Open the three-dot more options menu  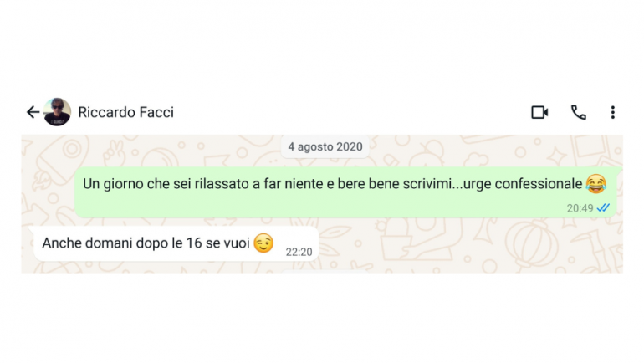612,112
